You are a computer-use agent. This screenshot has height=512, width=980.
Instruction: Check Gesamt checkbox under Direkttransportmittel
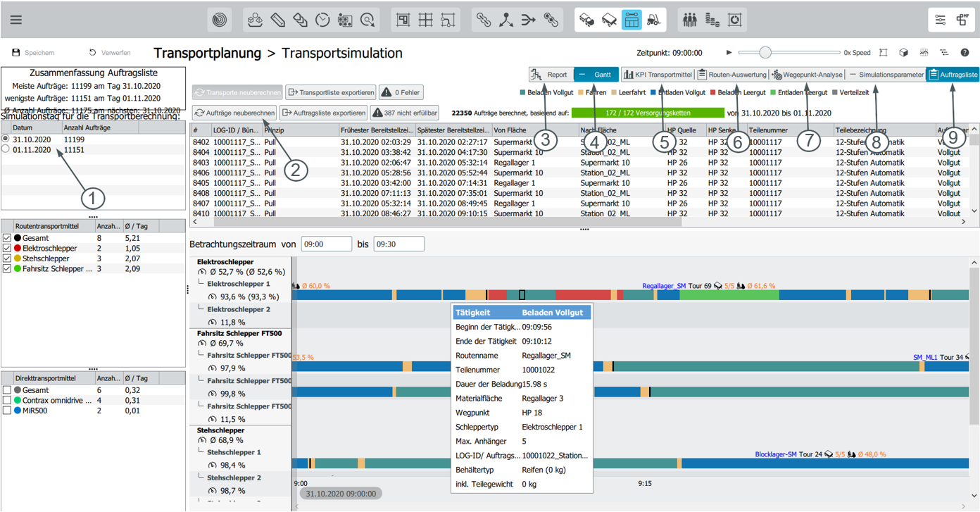[7, 390]
